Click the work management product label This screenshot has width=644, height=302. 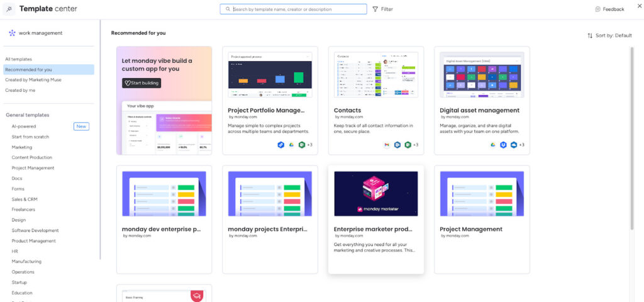(41, 33)
